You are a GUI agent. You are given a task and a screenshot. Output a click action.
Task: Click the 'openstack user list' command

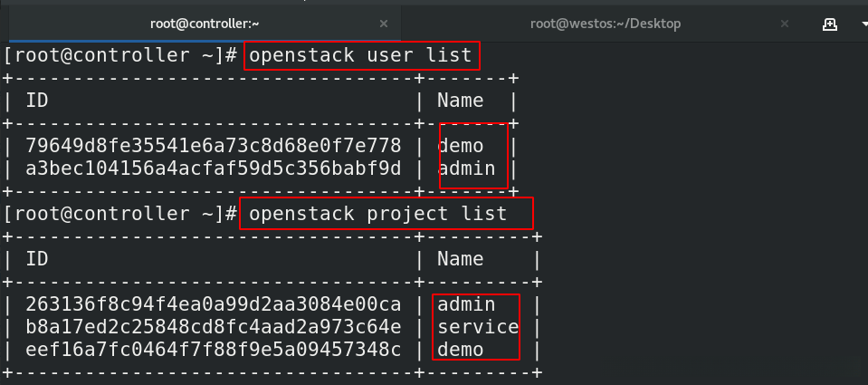360,55
